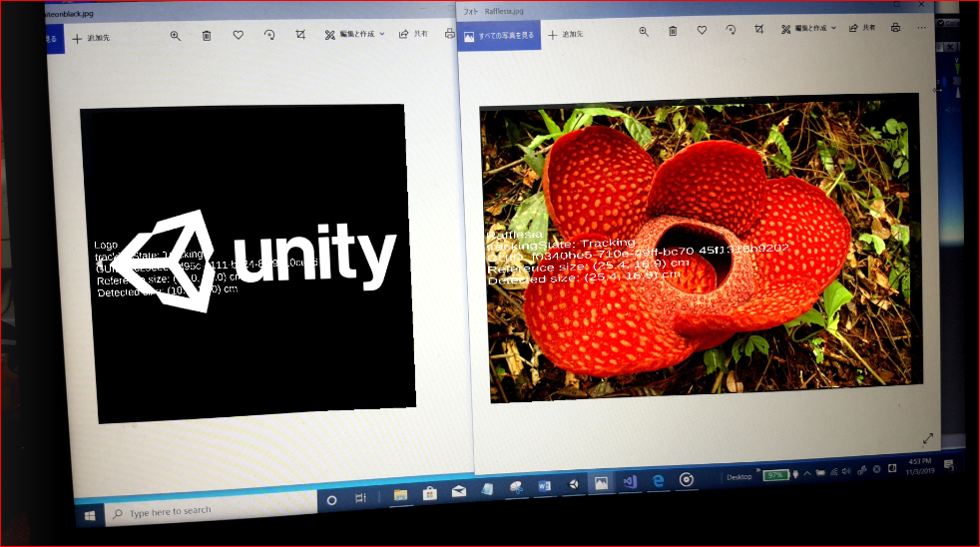The height and width of the screenshot is (547, 980).
Task: Open Cortana circle icon on taskbar
Action: click(x=332, y=500)
